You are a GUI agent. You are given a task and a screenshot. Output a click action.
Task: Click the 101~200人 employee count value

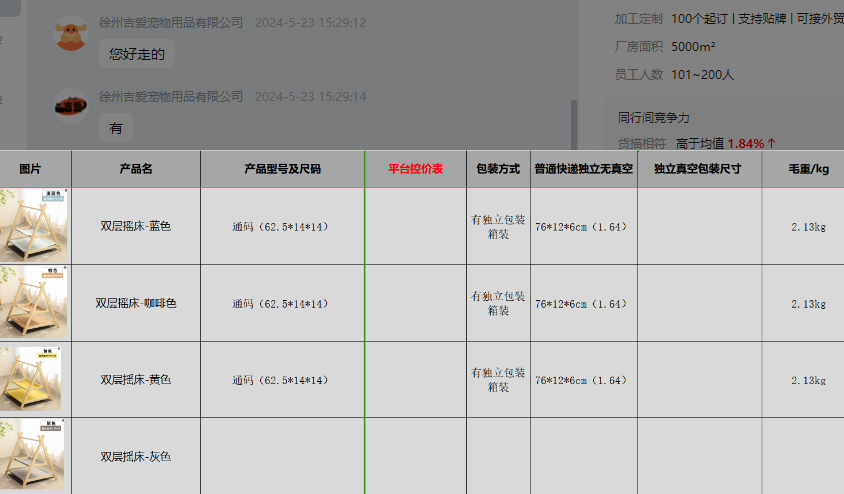point(702,75)
